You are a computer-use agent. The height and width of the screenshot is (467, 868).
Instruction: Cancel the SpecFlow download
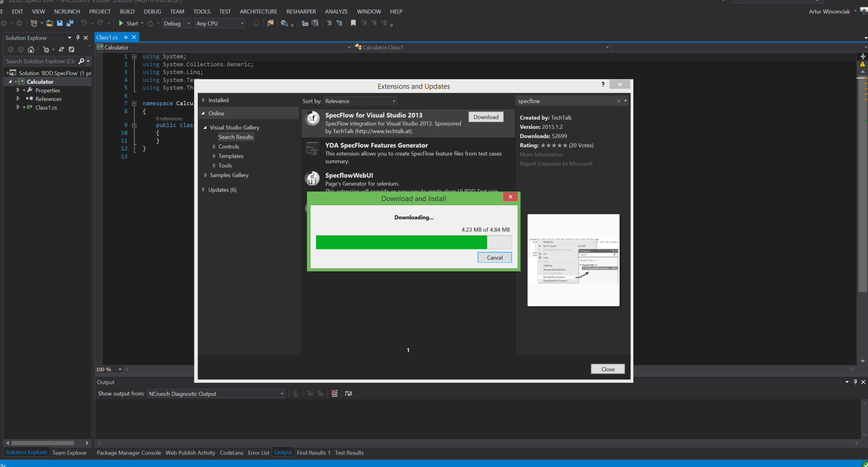point(494,258)
